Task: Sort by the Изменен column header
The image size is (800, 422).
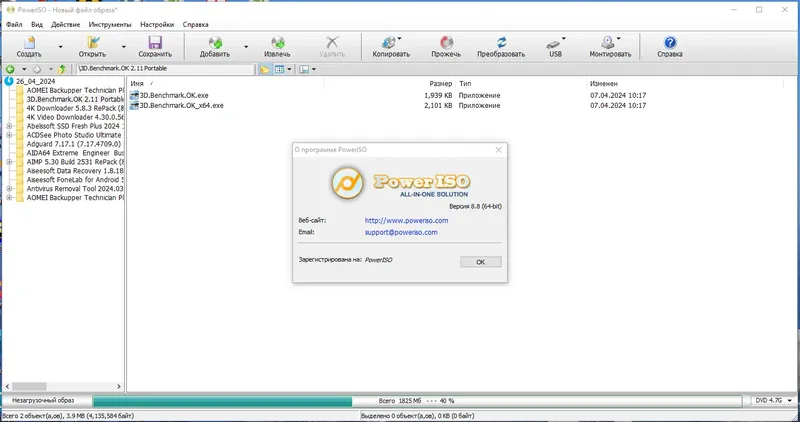Action: pyautogui.click(x=685, y=83)
